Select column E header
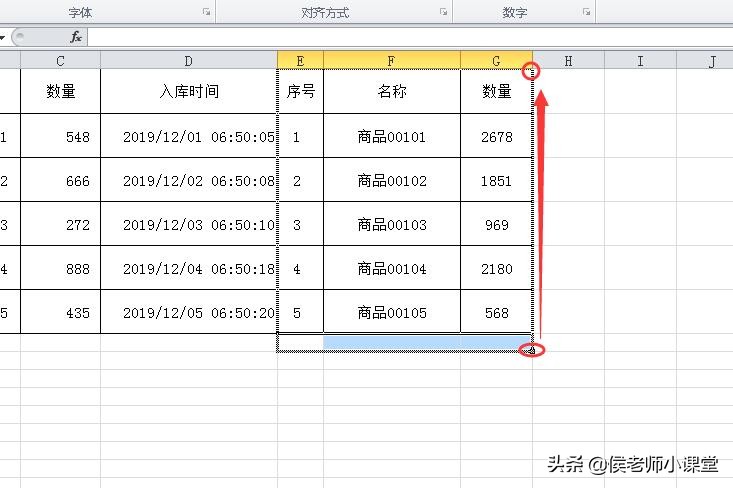The height and width of the screenshot is (488, 733). click(300, 61)
